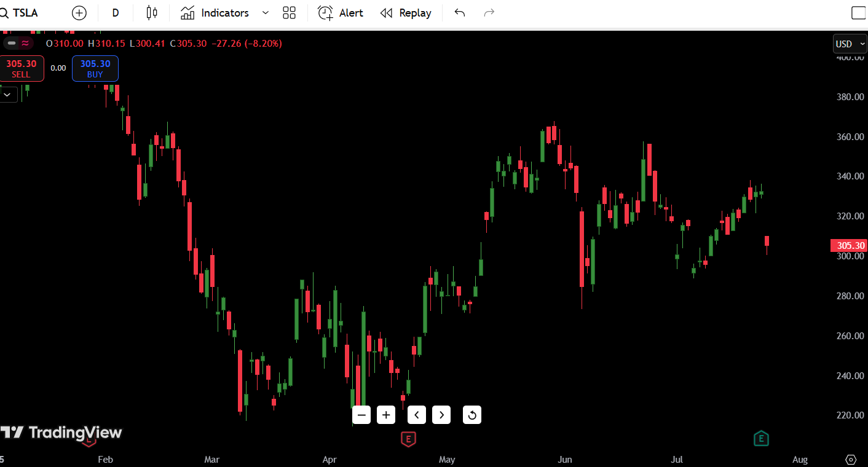Click the 280.00 price scale label
The width and height of the screenshot is (868, 467).
pos(850,296)
